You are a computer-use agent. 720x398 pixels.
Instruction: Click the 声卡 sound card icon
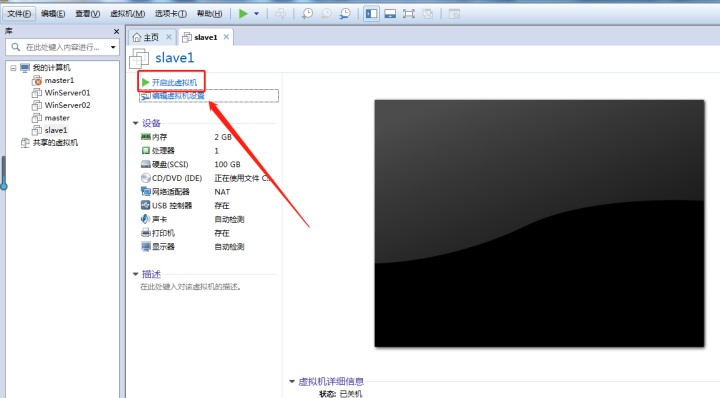pyautogui.click(x=146, y=219)
